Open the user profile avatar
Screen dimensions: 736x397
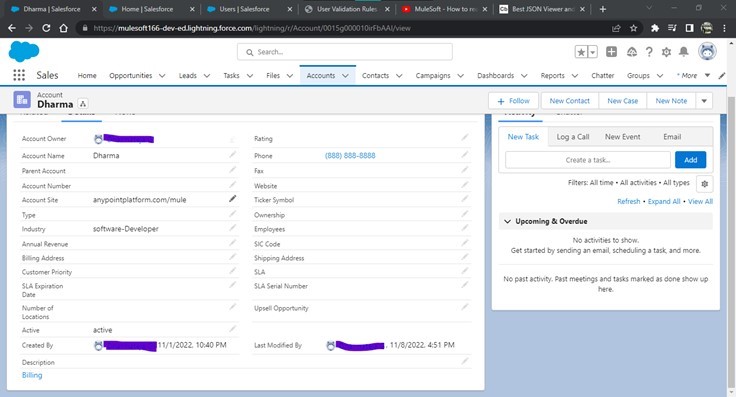pos(707,51)
